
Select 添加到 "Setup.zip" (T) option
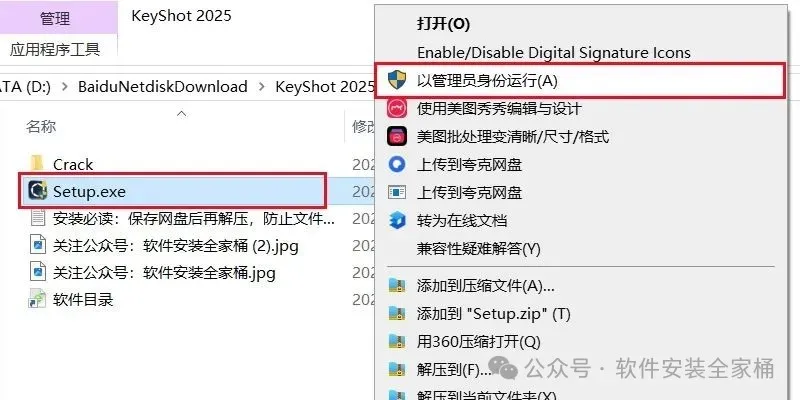493,313
